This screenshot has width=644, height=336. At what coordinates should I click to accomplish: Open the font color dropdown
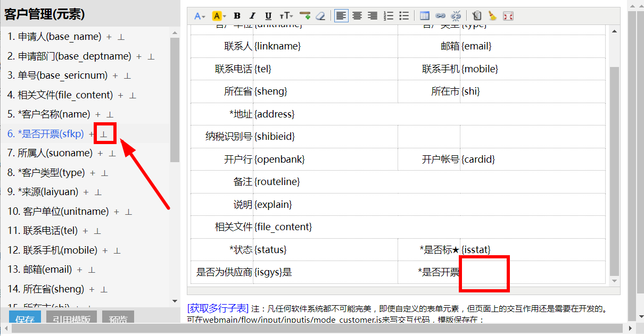click(x=200, y=16)
